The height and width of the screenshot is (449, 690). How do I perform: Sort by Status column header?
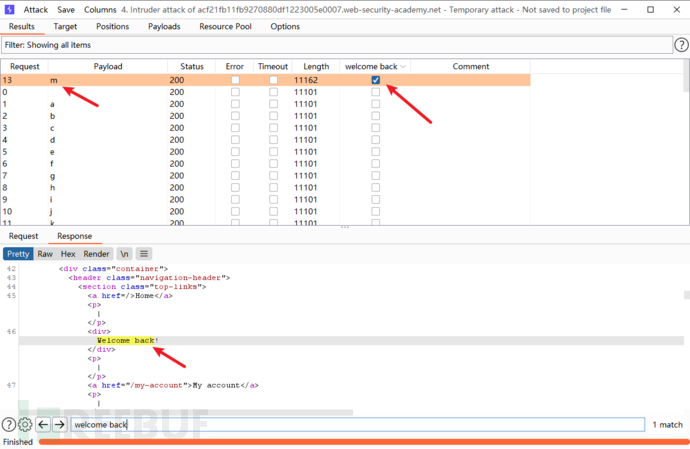(x=192, y=66)
